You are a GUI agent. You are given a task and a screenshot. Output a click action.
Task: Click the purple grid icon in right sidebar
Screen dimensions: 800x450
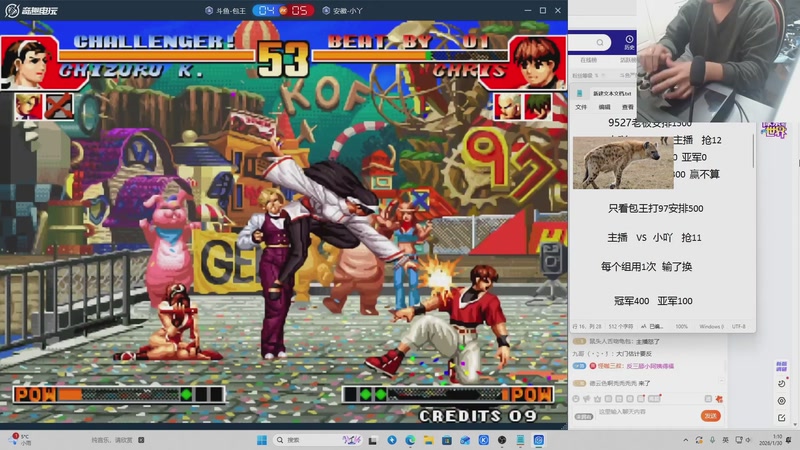click(781, 366)
